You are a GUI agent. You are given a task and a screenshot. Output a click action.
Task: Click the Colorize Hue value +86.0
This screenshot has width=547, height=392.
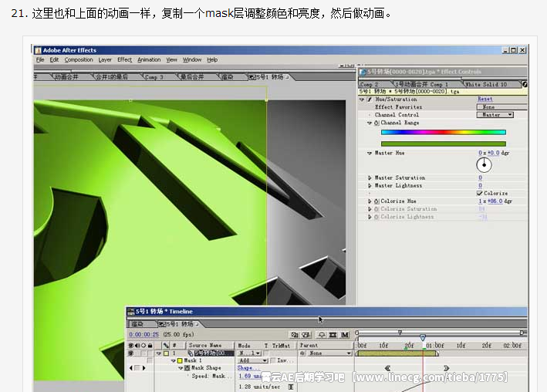pos(495,201)
